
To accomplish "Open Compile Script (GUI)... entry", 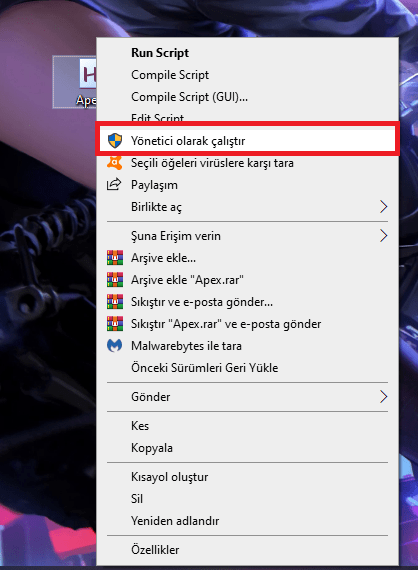I will [x=247, y=97].
